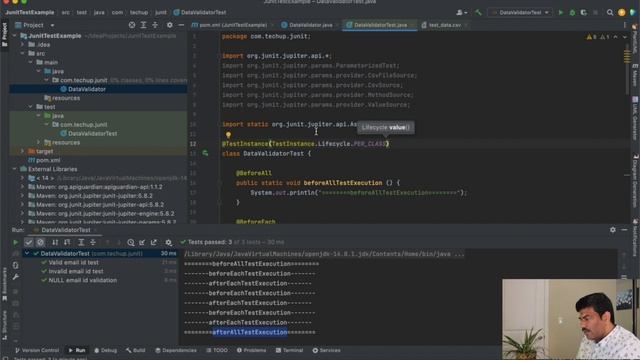Expand the .idea folder
The width and height of the screenshot is (640, 360).
click(23, 45)
